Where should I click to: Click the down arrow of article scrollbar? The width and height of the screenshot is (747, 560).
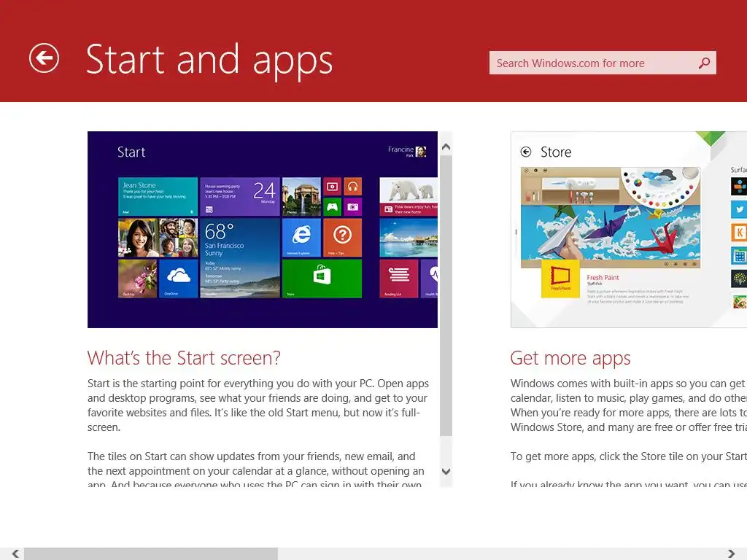point(446,472)
